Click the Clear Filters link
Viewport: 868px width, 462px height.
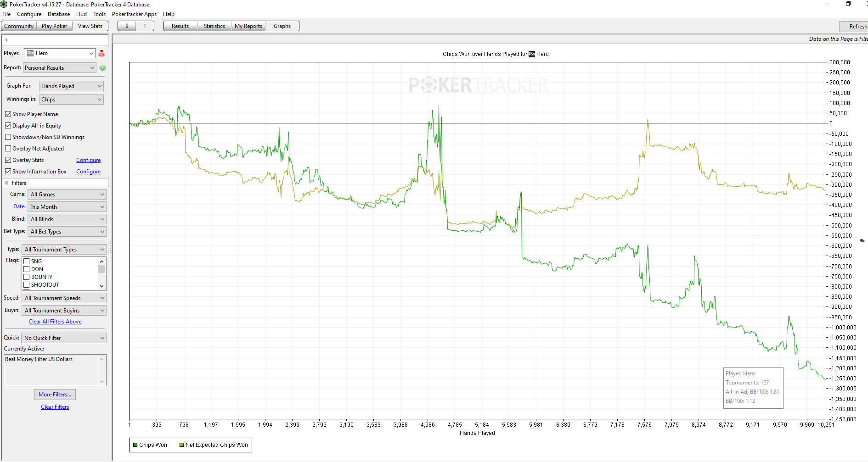tap(55, 407)
